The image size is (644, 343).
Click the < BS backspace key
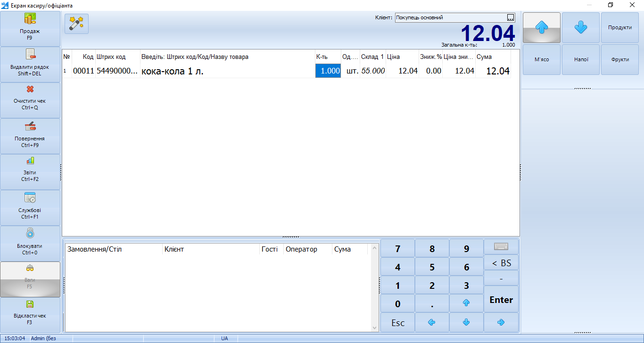click(x=501, y=263)
